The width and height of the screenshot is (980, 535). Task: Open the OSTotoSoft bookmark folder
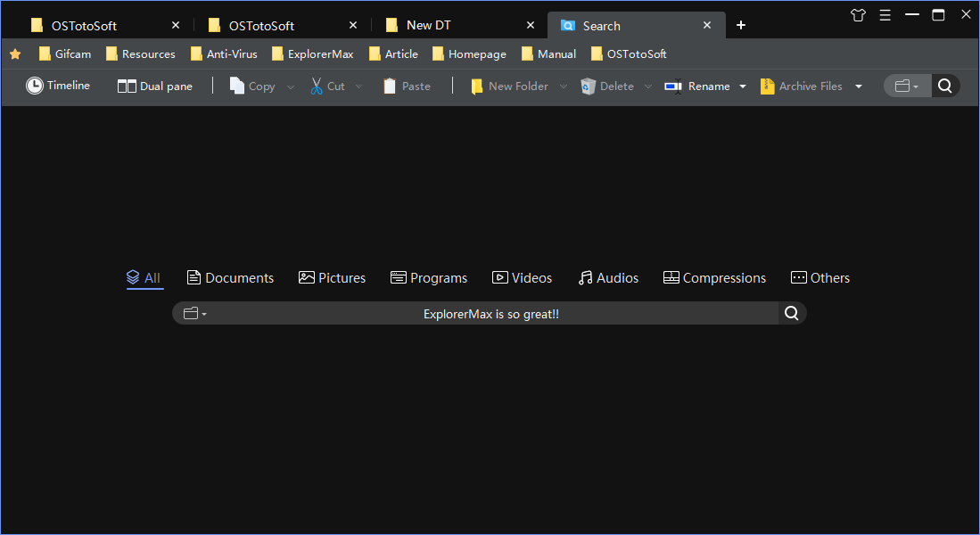629,54
